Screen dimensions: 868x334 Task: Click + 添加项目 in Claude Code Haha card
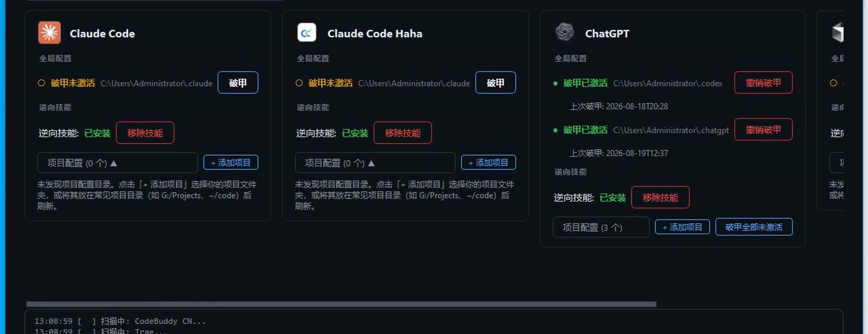pyautogui.click(x=488, y=163)
